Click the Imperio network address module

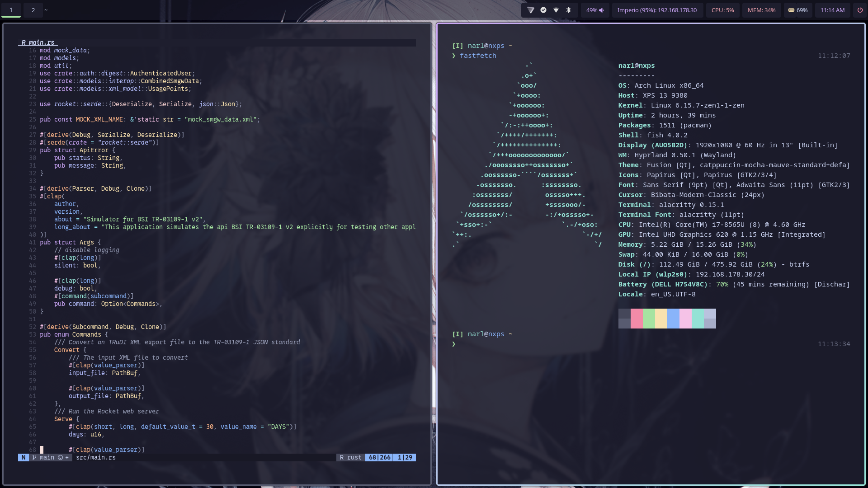657,10
